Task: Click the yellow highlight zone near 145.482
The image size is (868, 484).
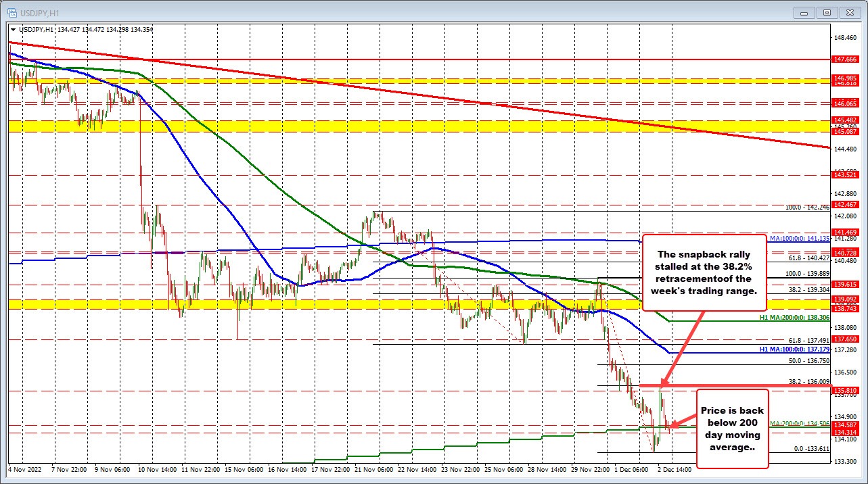Action: coord(406,125)
